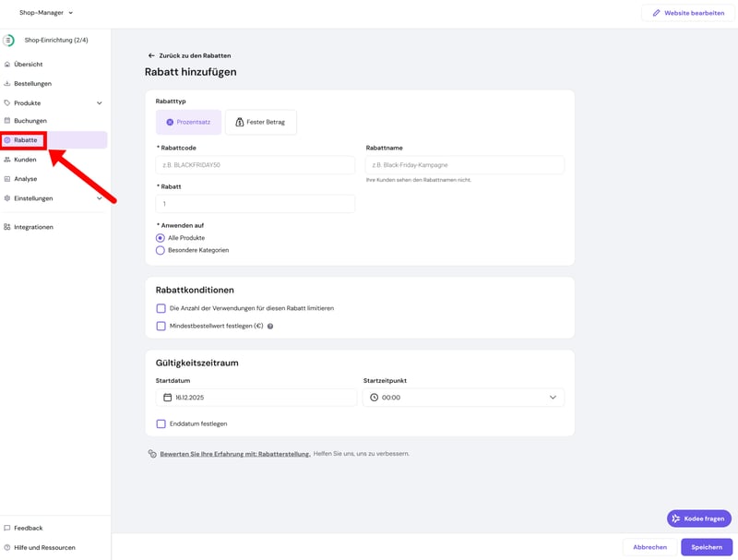Expand the Produkte sidebar section

click(x=100, y=103)
